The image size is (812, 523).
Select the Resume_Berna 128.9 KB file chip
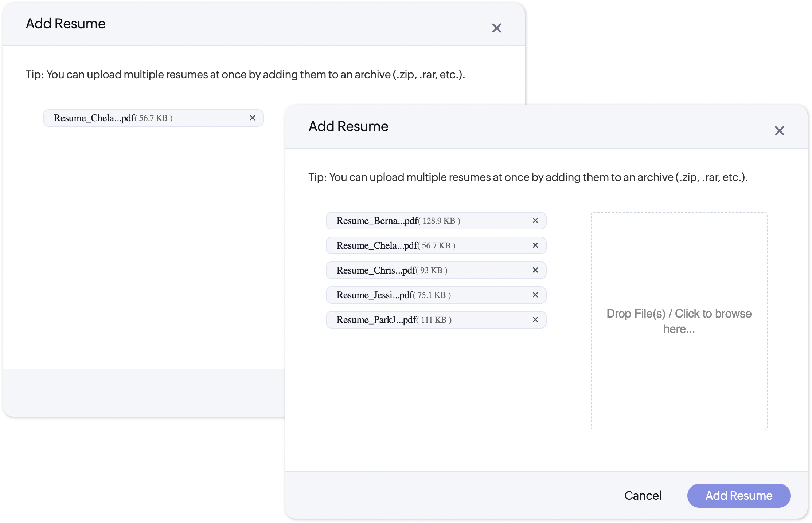coord(419,221)
